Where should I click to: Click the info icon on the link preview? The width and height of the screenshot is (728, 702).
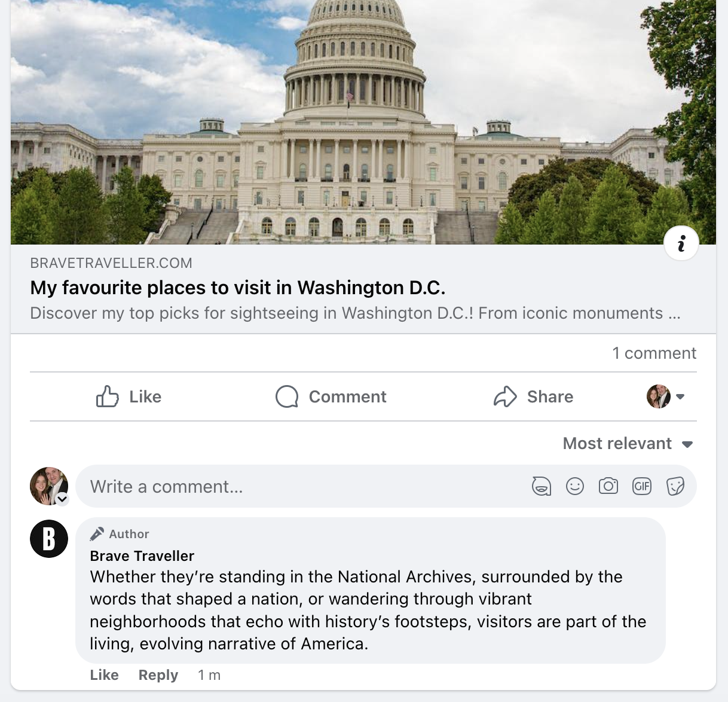pos(681,243)
